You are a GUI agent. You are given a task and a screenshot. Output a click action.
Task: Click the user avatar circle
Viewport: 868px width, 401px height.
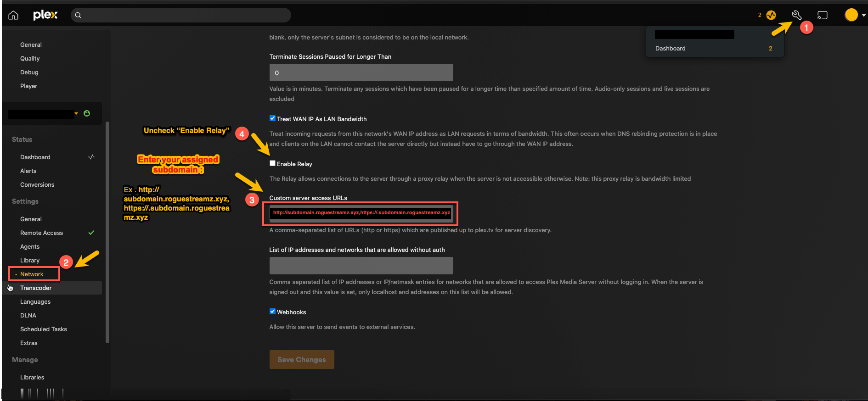pyautogui.click(x=851, y=15)
